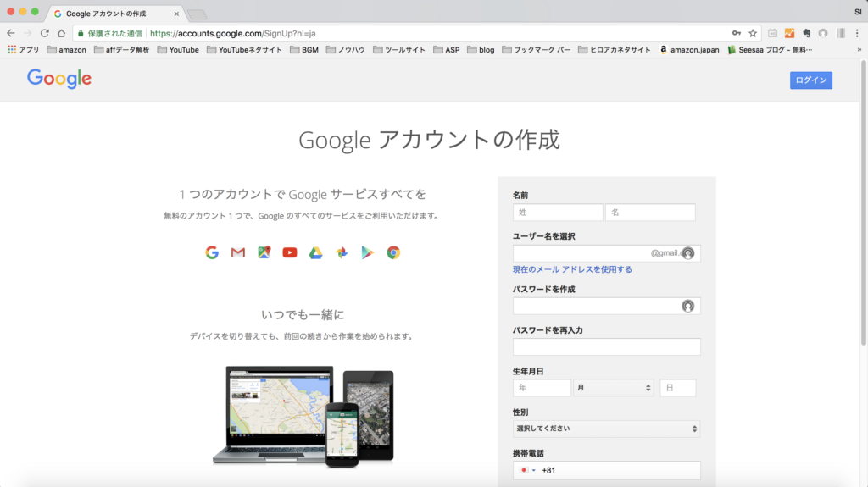
Task: Open the ヒロアカネタサイト bookmark folder
Action: pos(615,50)
